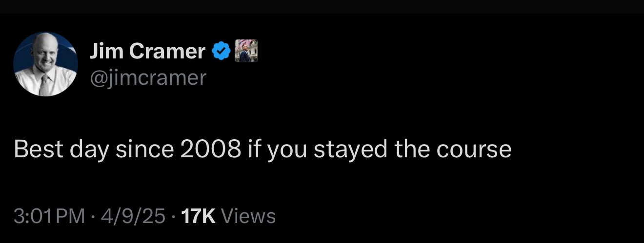Image resolution: width=644 pixels, height=243 pixels.
Task: Click the word "since" in the tweet
Action: (x=144, y=150)
